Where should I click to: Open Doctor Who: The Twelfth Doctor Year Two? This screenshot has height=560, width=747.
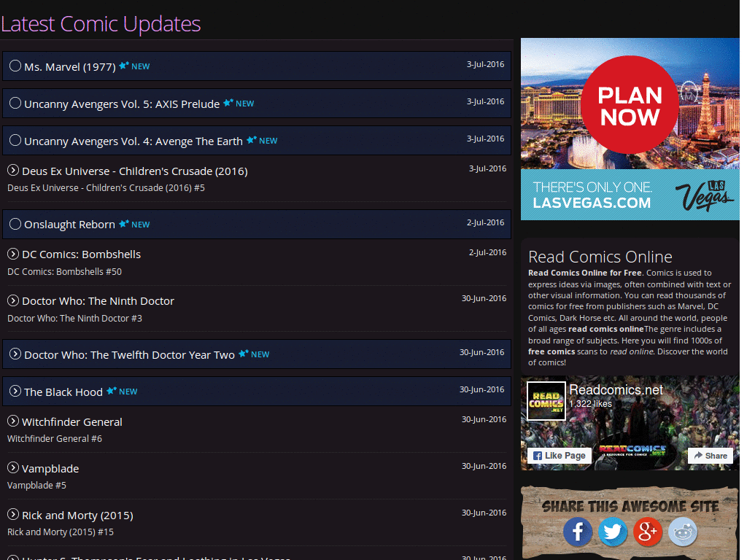point(130,355)
